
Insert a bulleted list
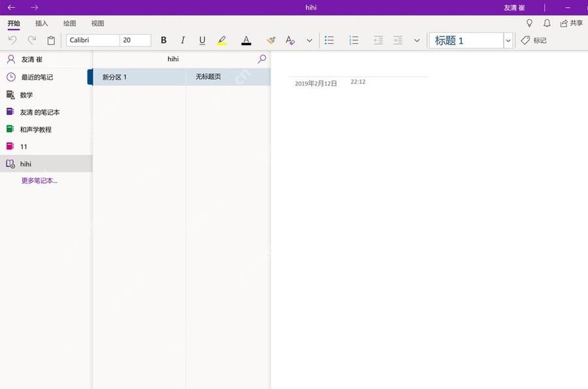[x=329, y=40]
